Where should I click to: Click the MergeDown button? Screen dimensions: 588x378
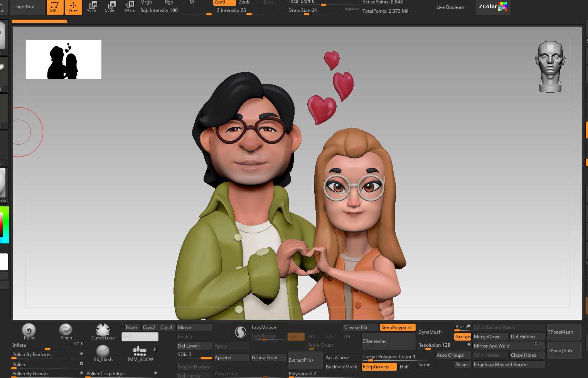pos(490,337)
